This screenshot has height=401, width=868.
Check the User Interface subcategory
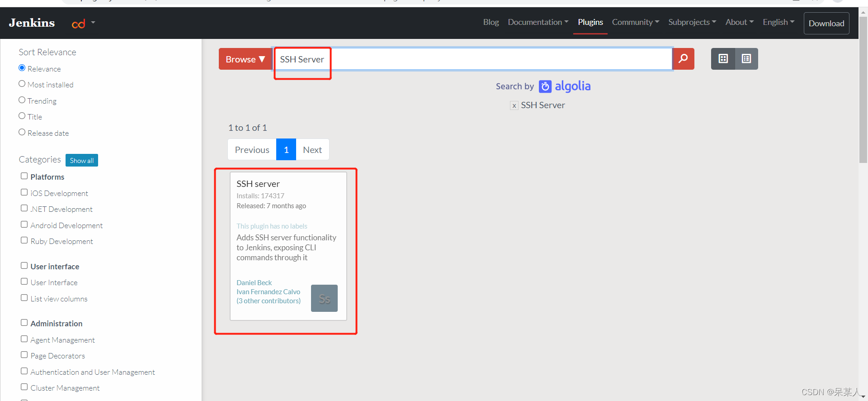(x=24, y=282)
